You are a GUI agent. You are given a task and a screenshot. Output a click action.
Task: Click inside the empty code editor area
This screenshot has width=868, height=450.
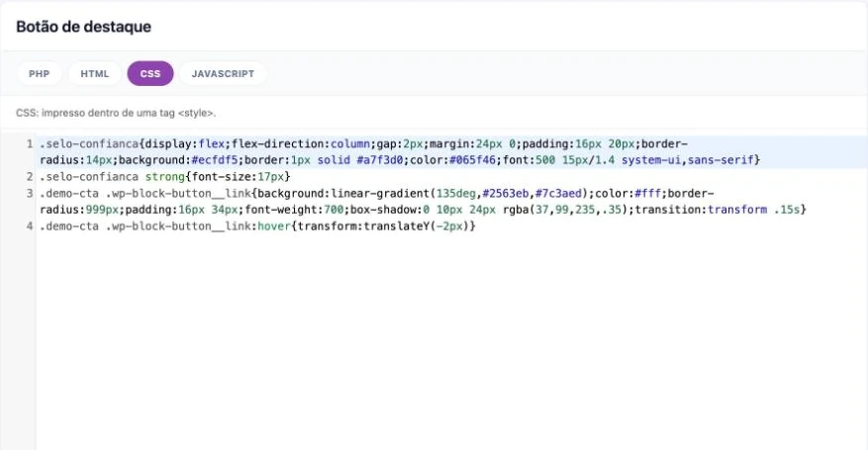coord(451,343)
